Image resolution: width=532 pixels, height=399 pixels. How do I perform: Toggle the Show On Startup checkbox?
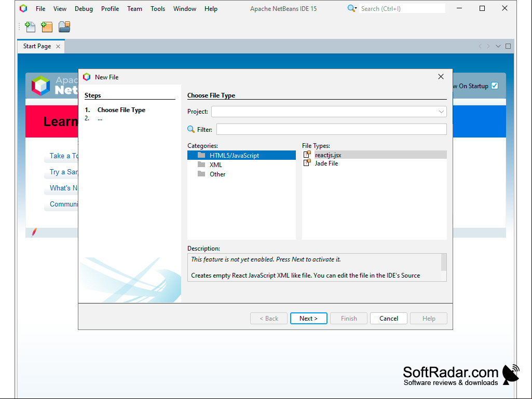pyautogui.click(x=495, y=86)
